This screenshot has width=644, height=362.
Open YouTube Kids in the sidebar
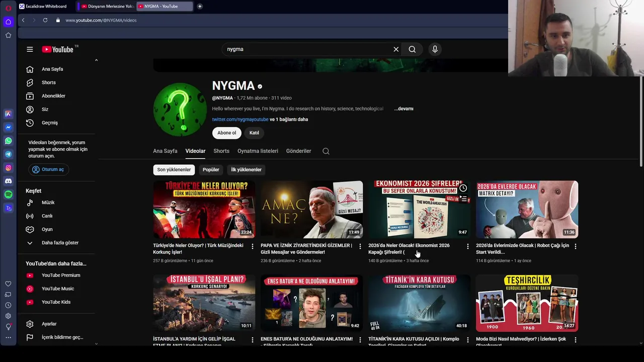tap(57, 302)
